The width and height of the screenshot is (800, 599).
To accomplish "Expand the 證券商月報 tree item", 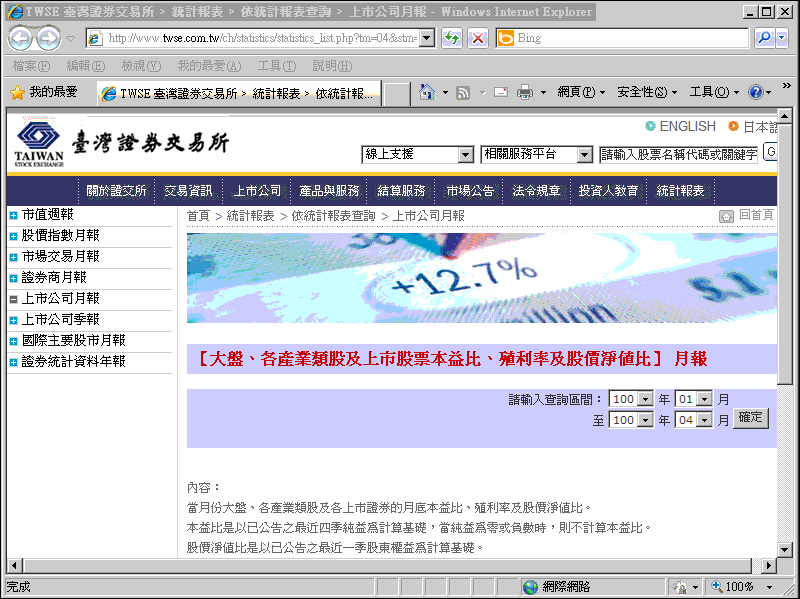I will pyautogui.click(x=13, y=279).
